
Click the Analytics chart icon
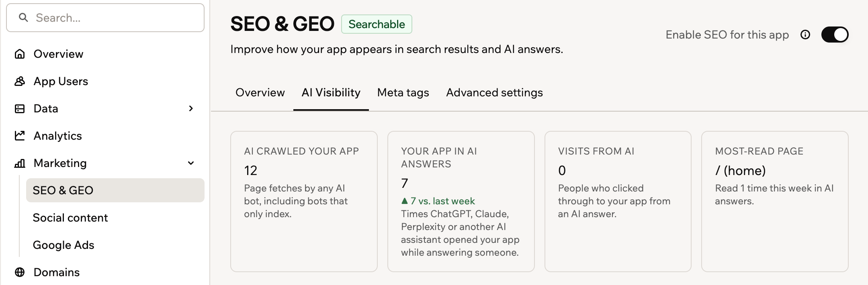[x=20, y=136]
